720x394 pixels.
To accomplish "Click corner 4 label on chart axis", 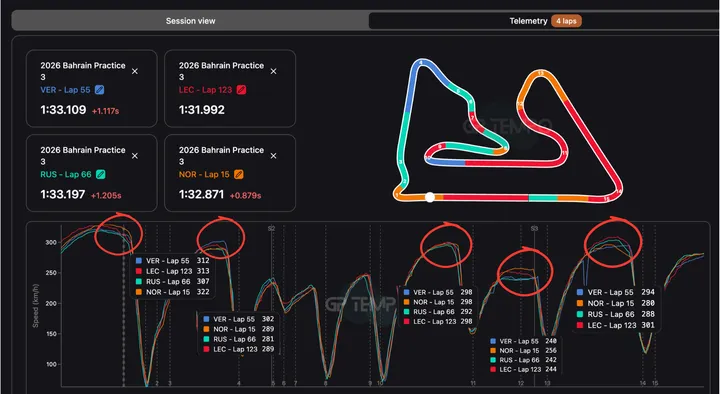I will (239, 383).
